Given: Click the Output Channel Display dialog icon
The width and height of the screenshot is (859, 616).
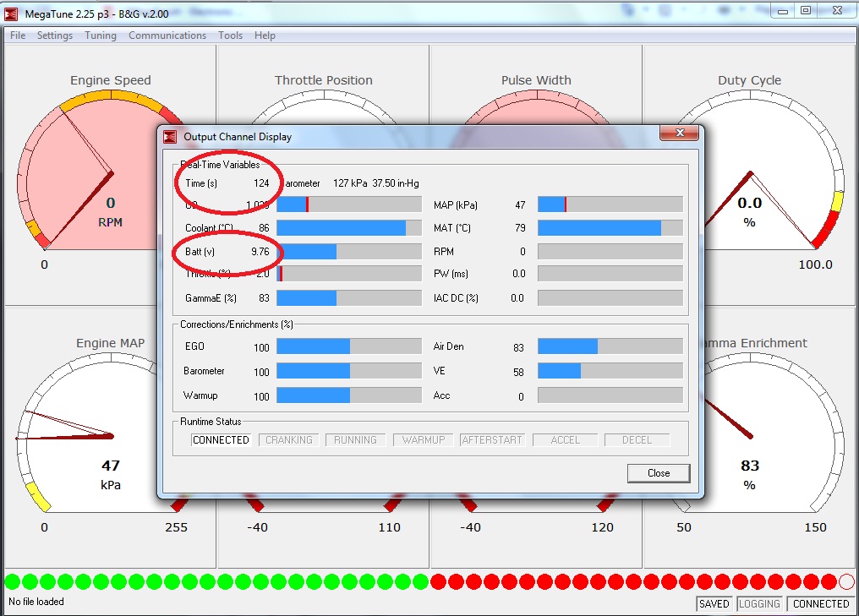Looking at the screenshot, I should pyautogui.click(x=170, y=136).
